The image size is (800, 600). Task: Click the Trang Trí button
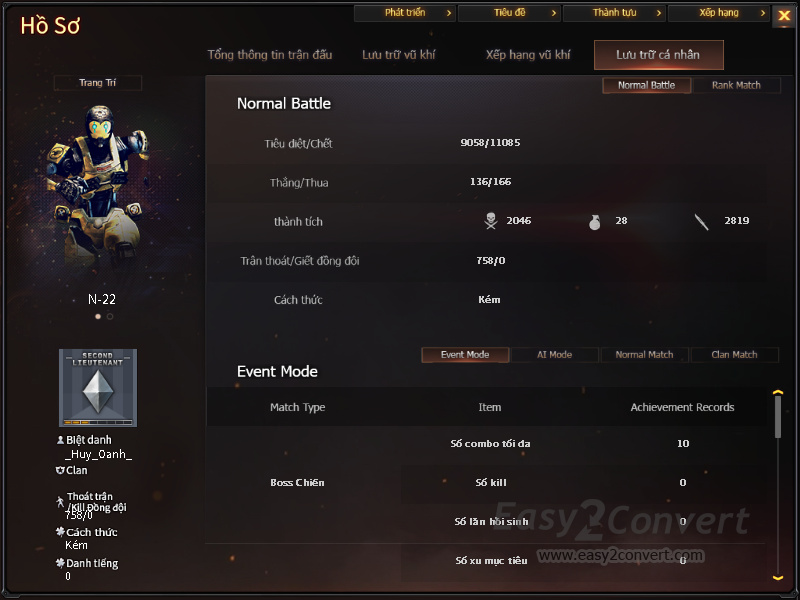97,83
